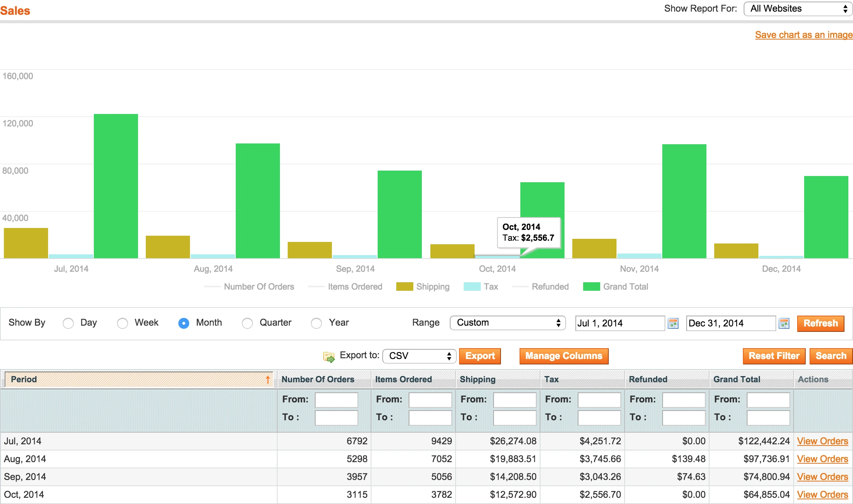Click the green Grand Total legend swatch
853x504 pixels.
click(592, 287)
